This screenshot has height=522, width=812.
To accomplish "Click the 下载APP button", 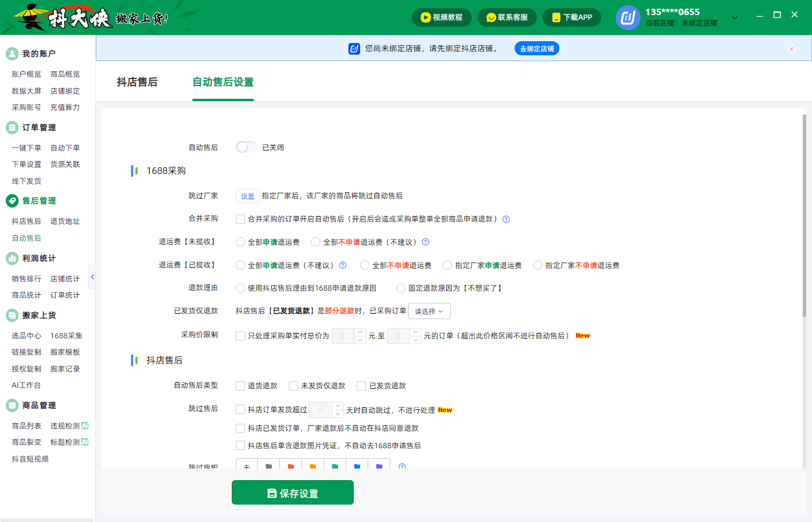I will click(572, 17).
